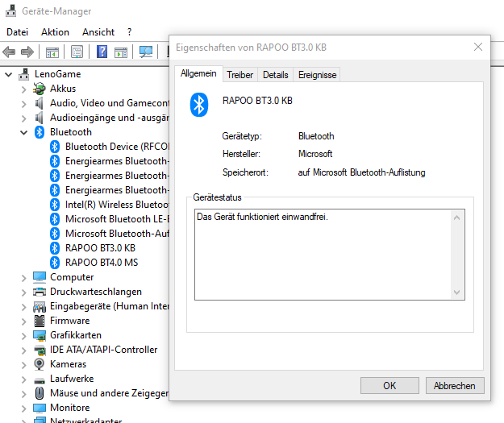Click the Computer monitor icon in the tree
The width and height of the screenshot is (504, 423).
click(x=40, y=277)
